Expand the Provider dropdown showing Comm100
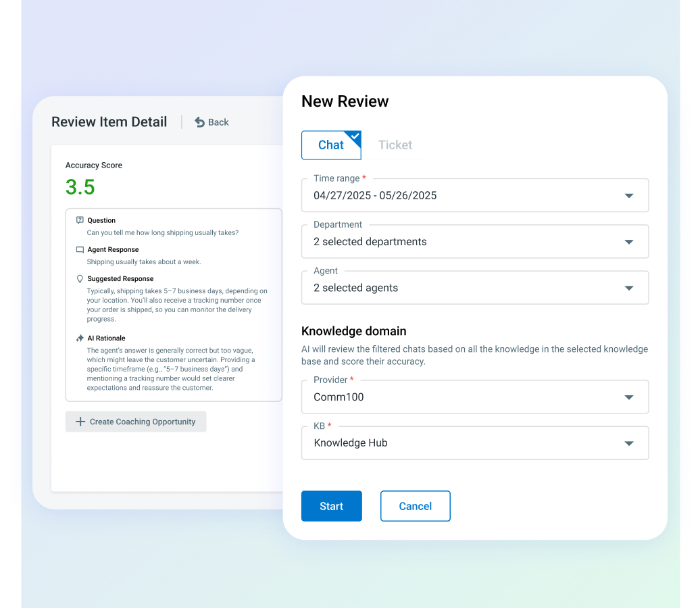 [474, 397]
